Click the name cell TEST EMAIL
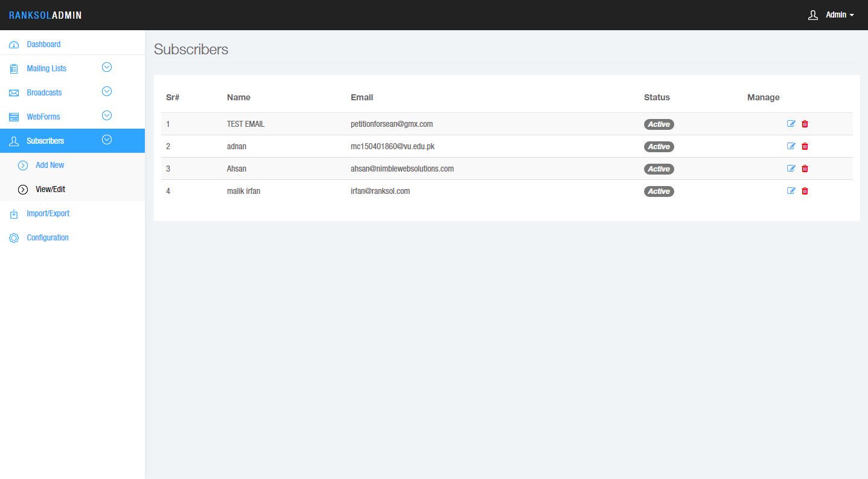This screenshot has width=868, height=479. pos(246,124)
